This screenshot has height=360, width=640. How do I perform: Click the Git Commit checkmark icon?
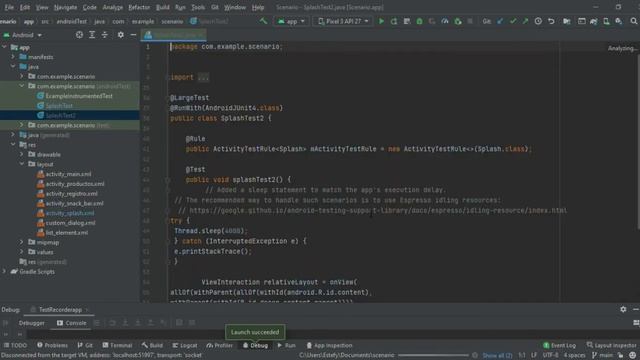tap(513, 21)
